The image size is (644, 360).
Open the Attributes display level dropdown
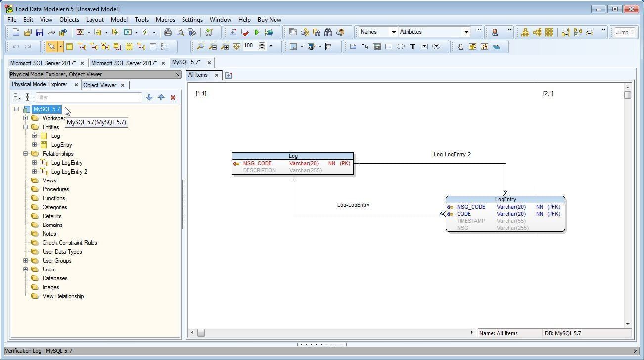pyautogui.click(x=466, y=32)
